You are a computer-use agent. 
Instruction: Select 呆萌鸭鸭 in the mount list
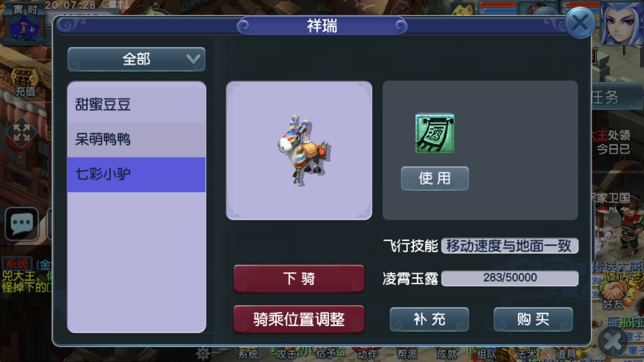tap(137, 139)
